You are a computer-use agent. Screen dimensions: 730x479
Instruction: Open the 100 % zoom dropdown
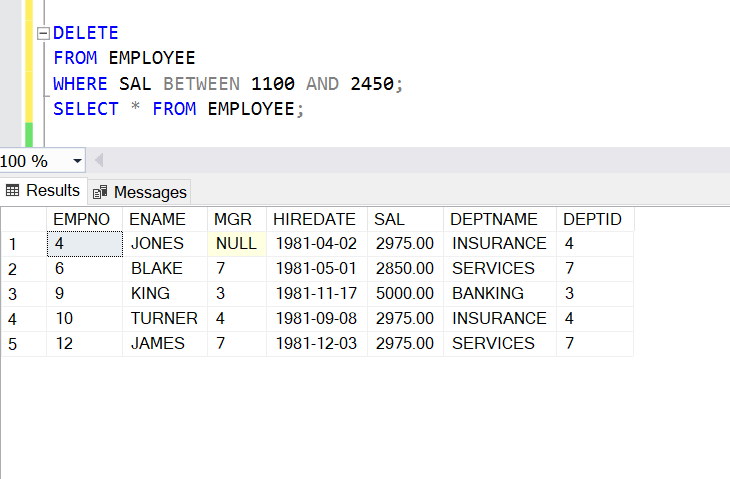77,161
